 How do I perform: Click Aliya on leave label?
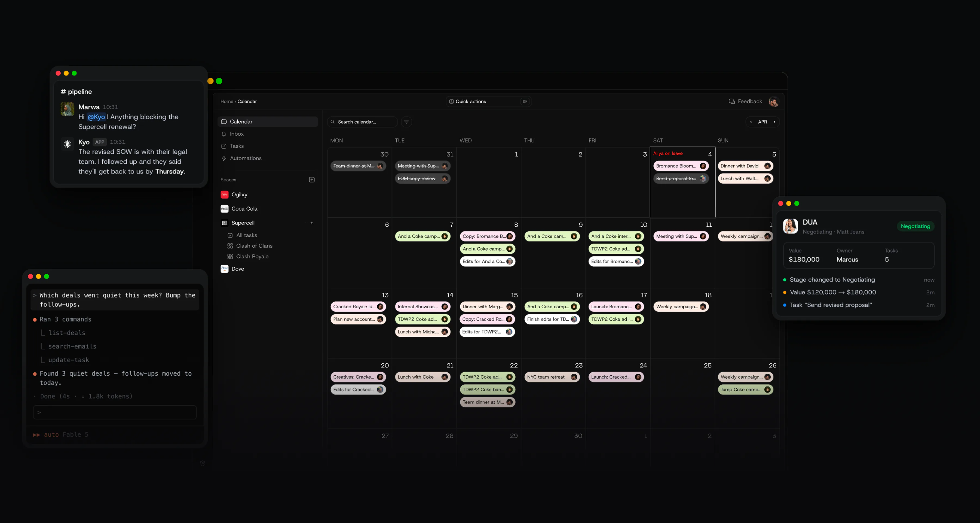(668, 153)
